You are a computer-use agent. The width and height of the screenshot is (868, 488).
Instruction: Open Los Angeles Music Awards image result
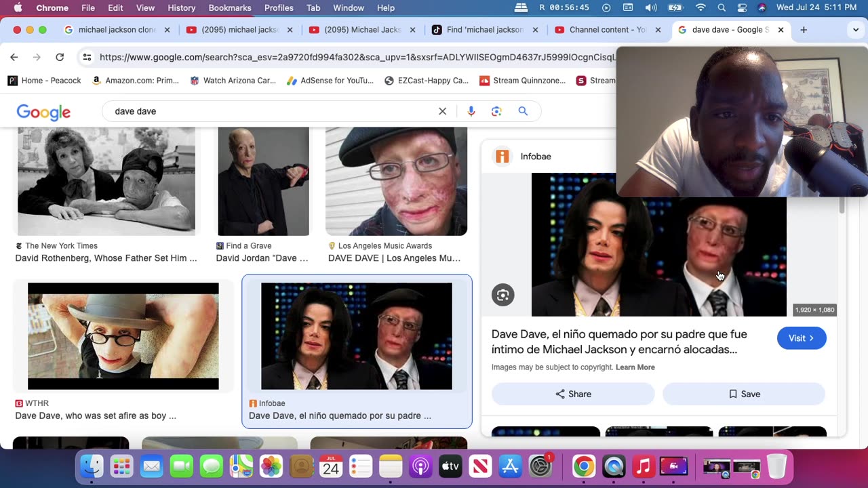tap(396, 182)
